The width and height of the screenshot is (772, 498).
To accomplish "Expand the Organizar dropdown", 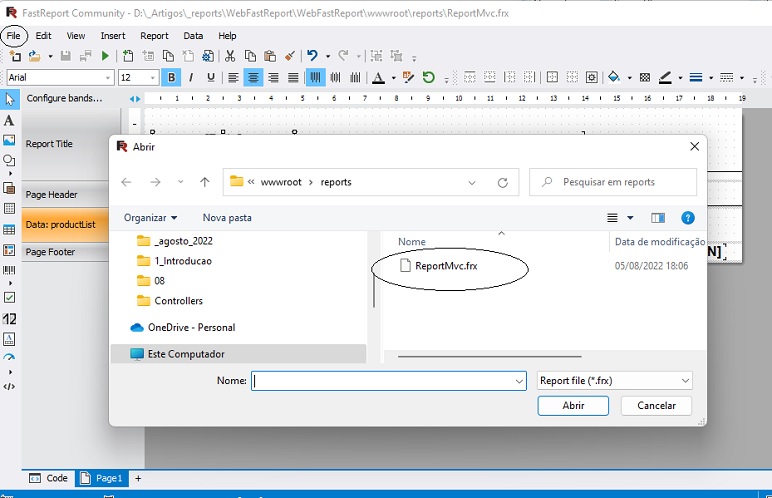I will 151,217.
